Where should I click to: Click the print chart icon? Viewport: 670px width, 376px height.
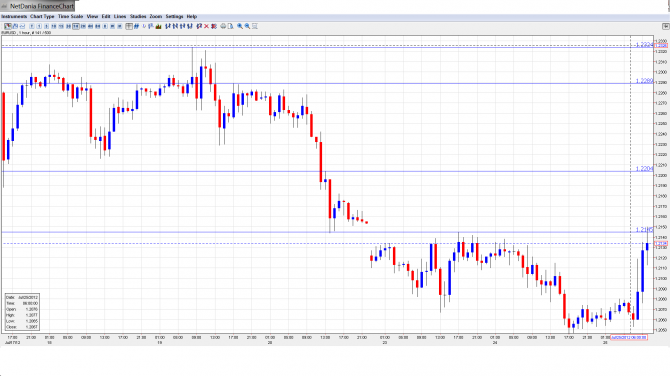(x=223, y=26)
